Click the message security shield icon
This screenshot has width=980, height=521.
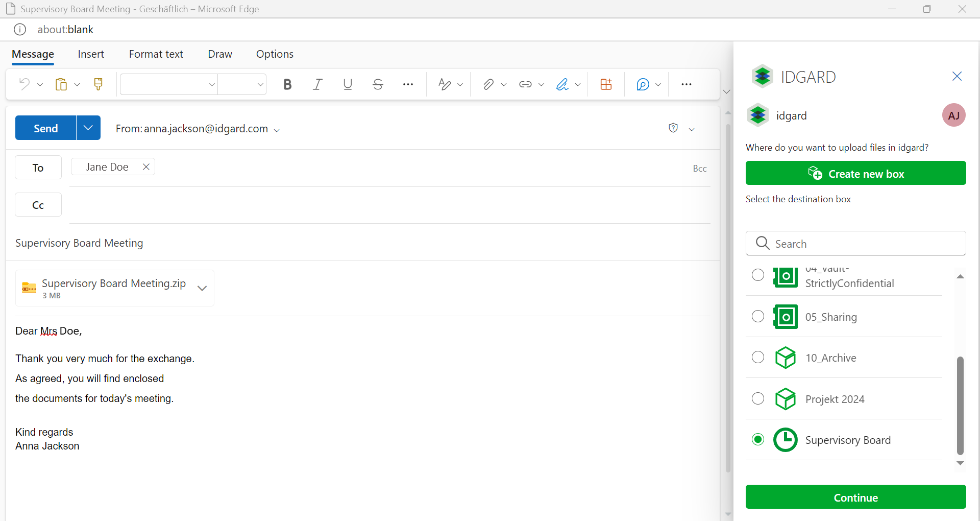[673, 128]
